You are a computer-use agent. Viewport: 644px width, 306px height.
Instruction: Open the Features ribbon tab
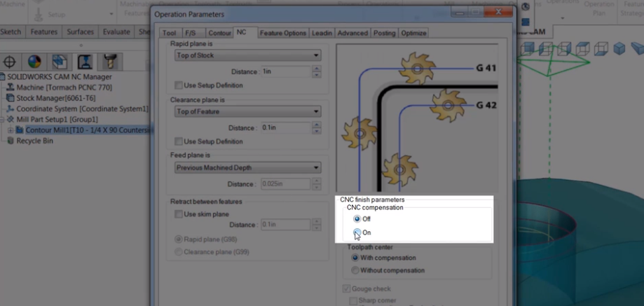click(x=45, y=32)
